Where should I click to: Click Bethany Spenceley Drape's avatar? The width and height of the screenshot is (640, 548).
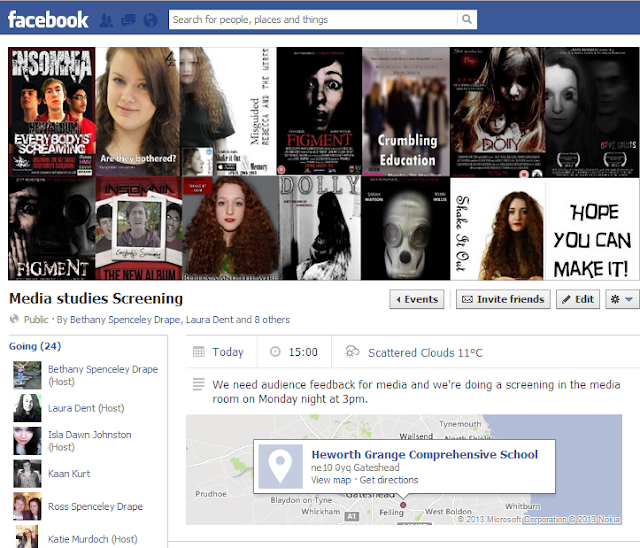(27, 375)
